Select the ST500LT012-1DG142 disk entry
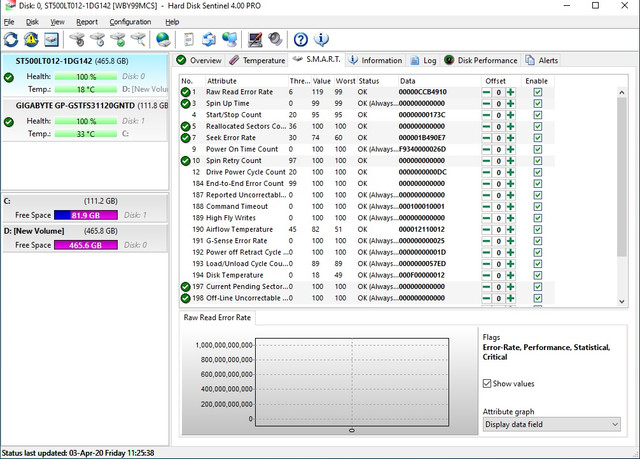 click(85, 75)
